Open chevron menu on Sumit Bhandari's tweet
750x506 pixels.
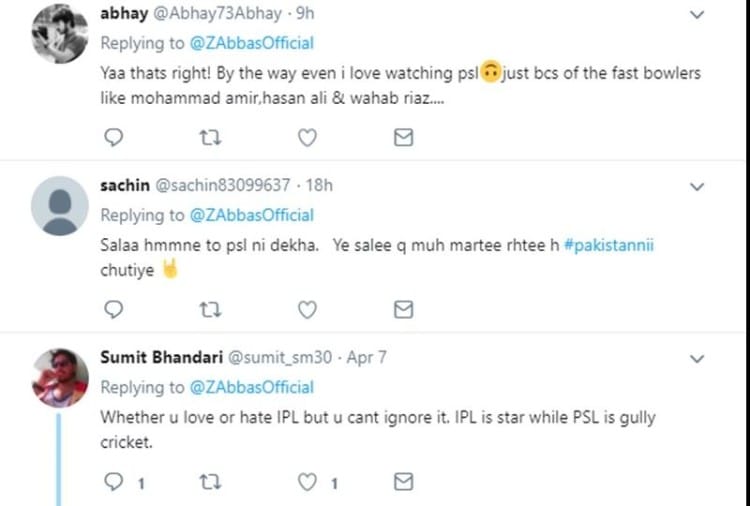click(698, 359)
